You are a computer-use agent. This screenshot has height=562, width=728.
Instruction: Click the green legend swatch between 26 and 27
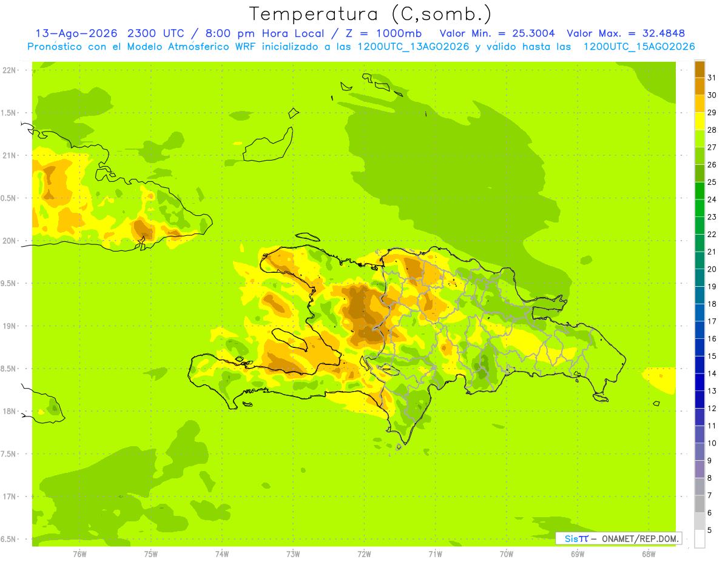point(699,156)
